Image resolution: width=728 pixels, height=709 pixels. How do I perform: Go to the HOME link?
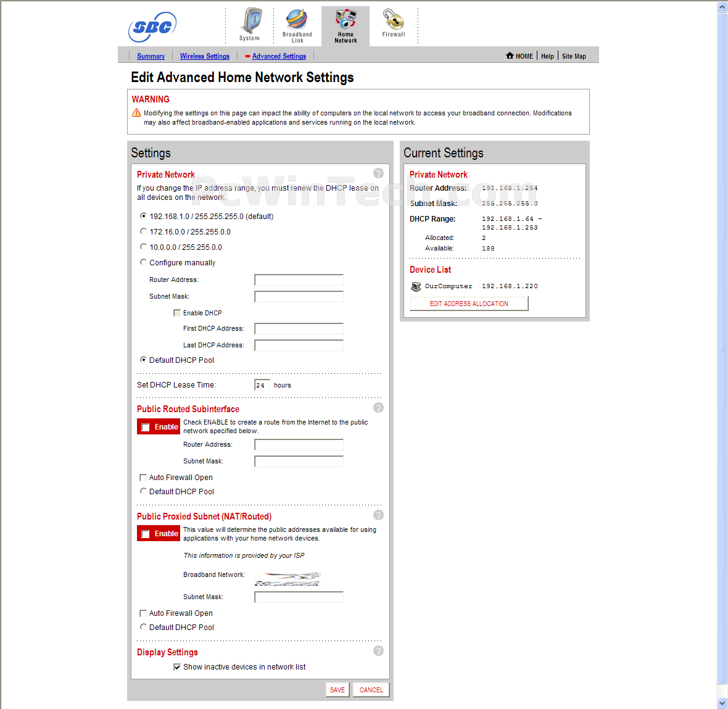pyautogui.click(x=524, y=56)
